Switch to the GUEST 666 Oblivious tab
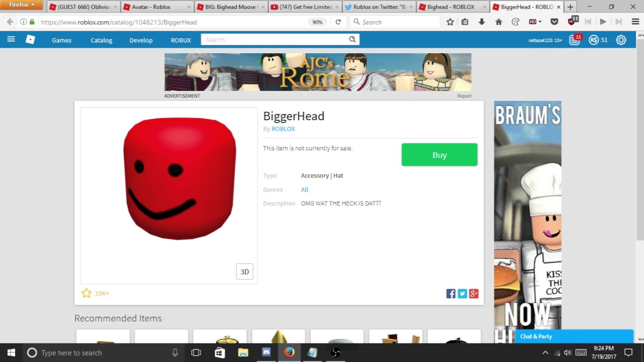This screenshot has height=362, width=644. click(x=83, y=7)
